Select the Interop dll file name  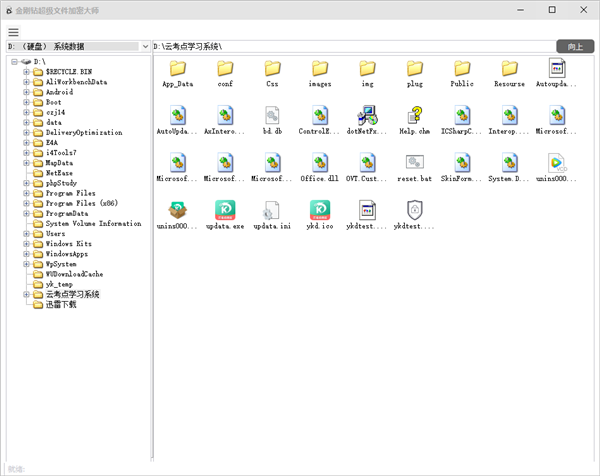pos(509,131)
